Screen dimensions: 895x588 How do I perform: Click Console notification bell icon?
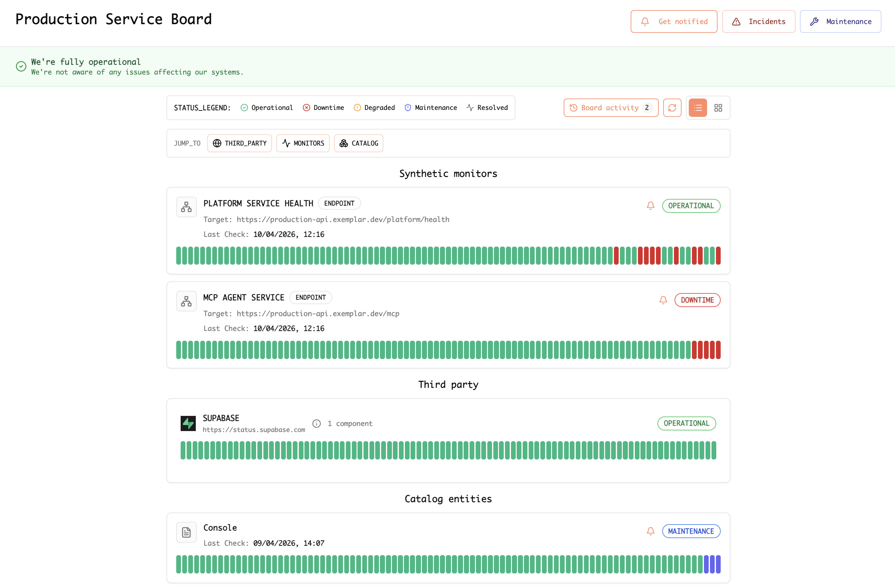pyautogui.click(x=650, y=531)
